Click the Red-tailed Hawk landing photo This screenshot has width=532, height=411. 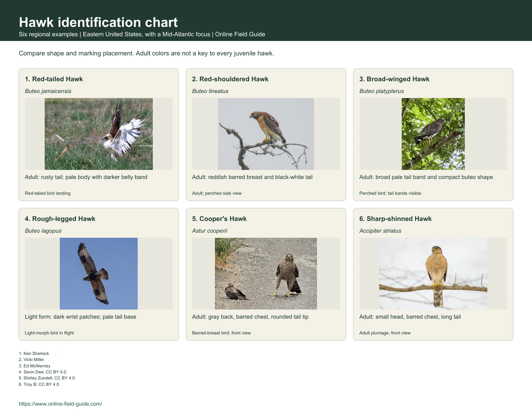coord(99,134)
